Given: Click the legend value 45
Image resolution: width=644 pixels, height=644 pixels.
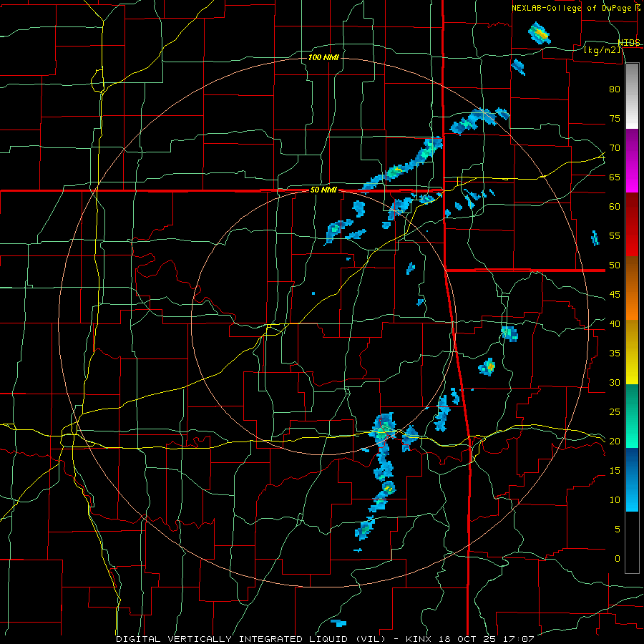Looking at the screenshot, I should click(615, 295).
